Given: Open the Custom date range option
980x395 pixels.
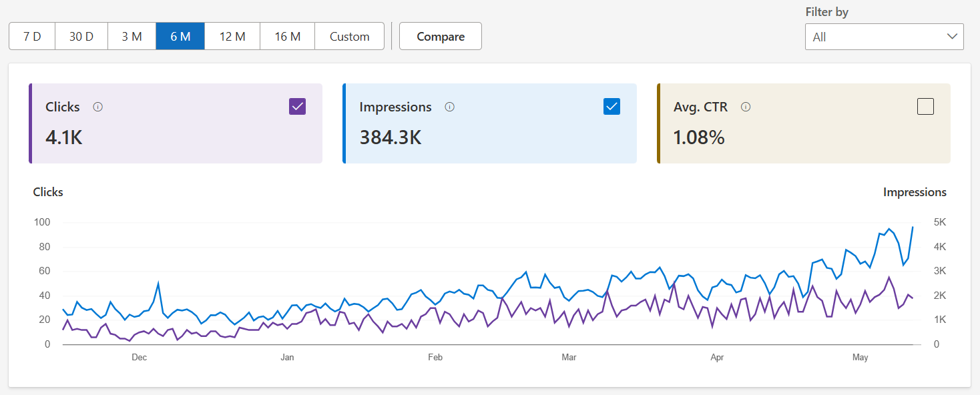Looking at the screenshot, I should [349, 36].
